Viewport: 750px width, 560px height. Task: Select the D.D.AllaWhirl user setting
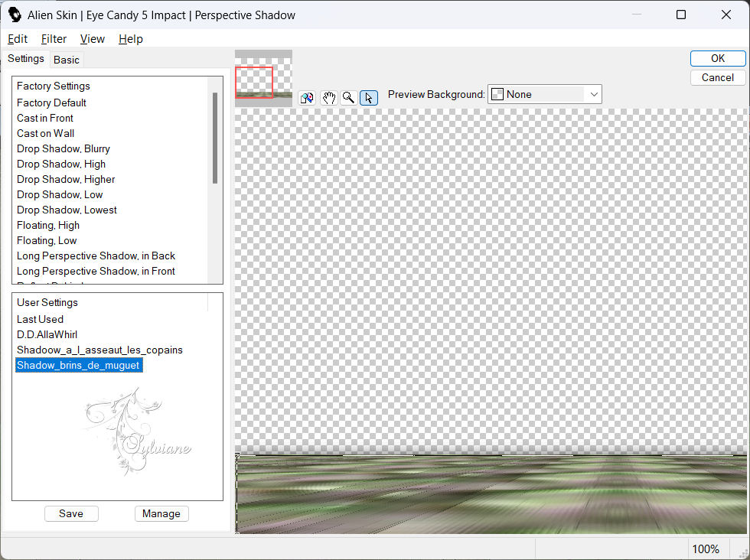click(47, 335)
